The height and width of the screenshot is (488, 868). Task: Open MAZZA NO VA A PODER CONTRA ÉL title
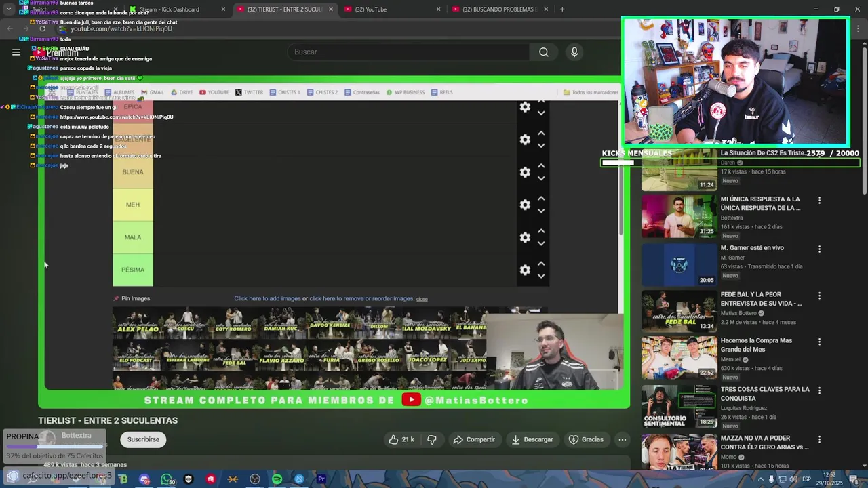[764, 443]
